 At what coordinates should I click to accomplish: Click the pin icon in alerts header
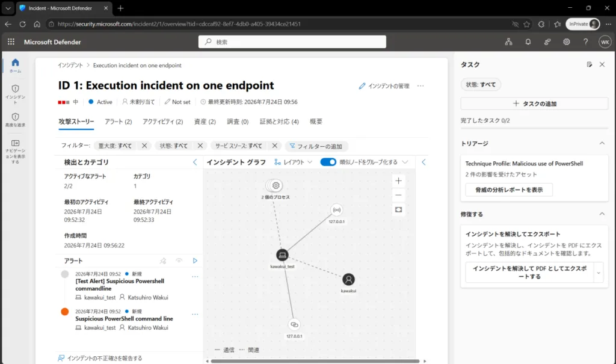coord(163,261)
